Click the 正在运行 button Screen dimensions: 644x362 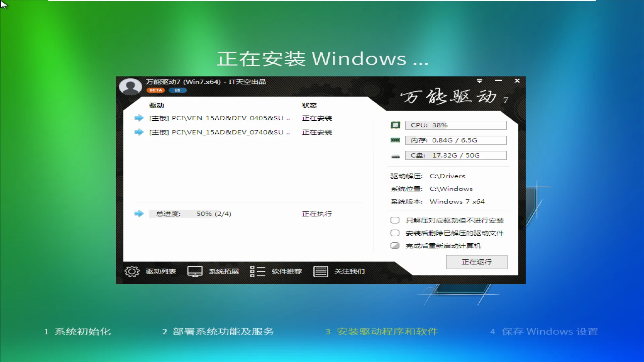coord(476,262)
